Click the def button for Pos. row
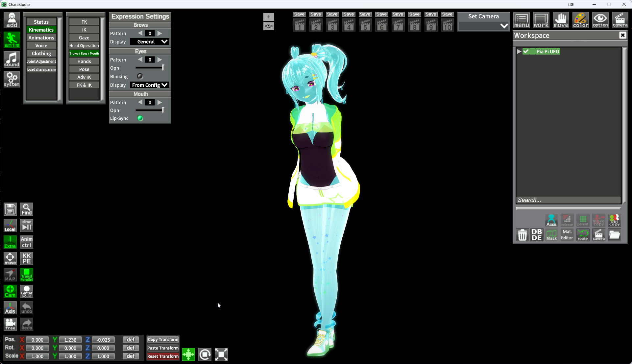This screenshot has width=632, height=364. click(131, 340)
